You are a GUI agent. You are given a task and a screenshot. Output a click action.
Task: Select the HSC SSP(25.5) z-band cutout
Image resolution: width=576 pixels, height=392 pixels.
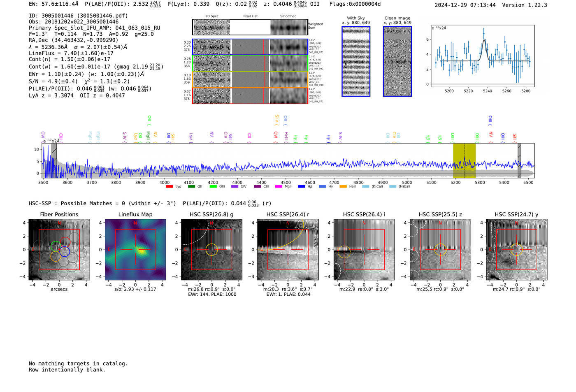point(440,250)
